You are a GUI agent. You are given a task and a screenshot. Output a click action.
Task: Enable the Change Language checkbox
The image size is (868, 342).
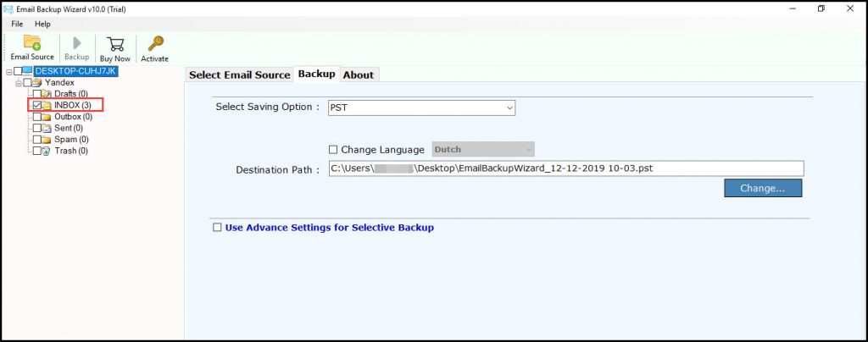point(332,150)
